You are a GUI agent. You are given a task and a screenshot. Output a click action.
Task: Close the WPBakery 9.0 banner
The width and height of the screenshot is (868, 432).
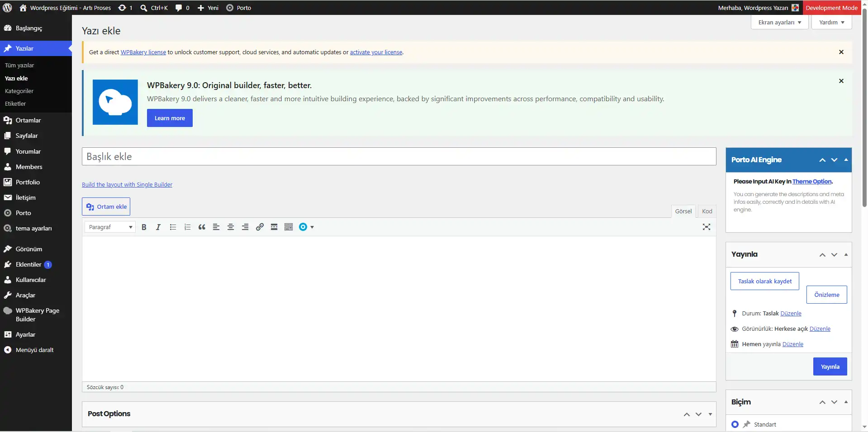point(841,81)
